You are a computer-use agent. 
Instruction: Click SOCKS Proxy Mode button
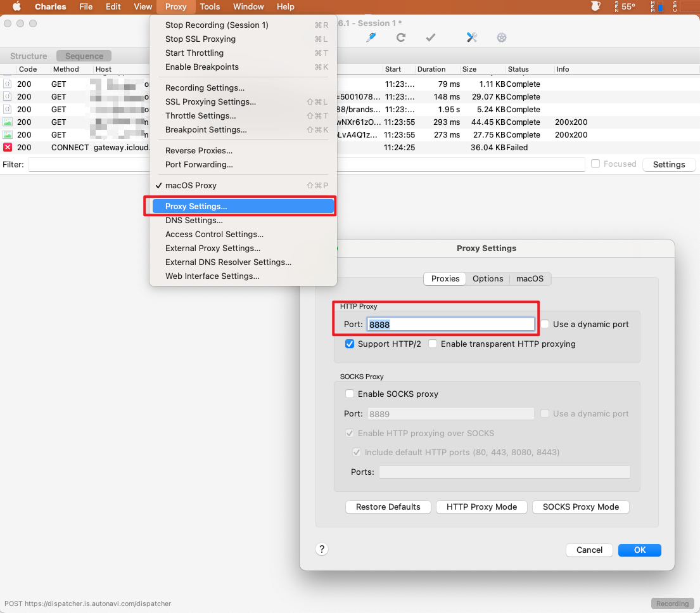pos(581,507)
